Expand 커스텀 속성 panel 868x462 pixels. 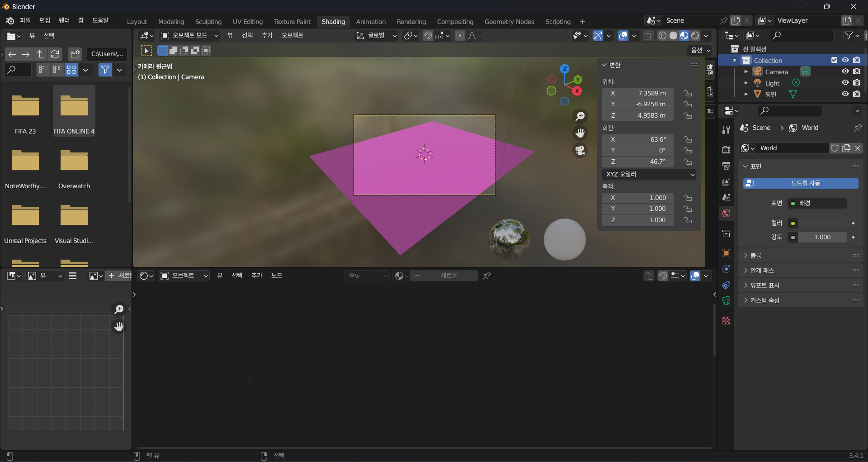(x=801, y=300)
